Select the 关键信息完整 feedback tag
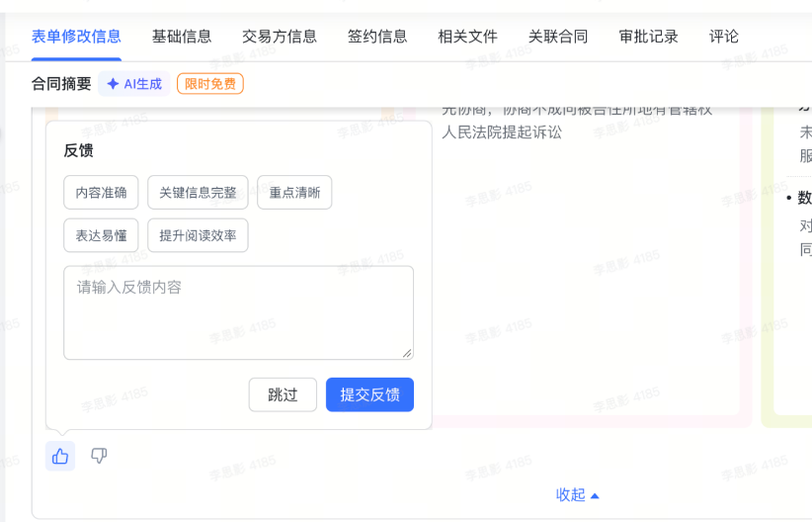This screenshot has height=522, width=812. [198, 193]
